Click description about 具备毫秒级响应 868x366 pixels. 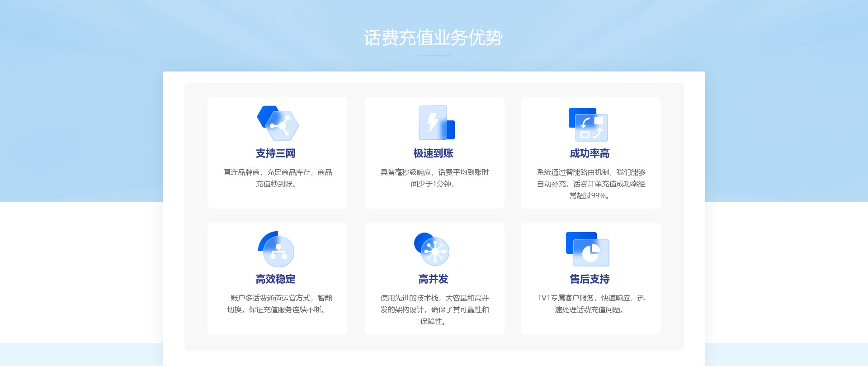click(x=434, y=178)
